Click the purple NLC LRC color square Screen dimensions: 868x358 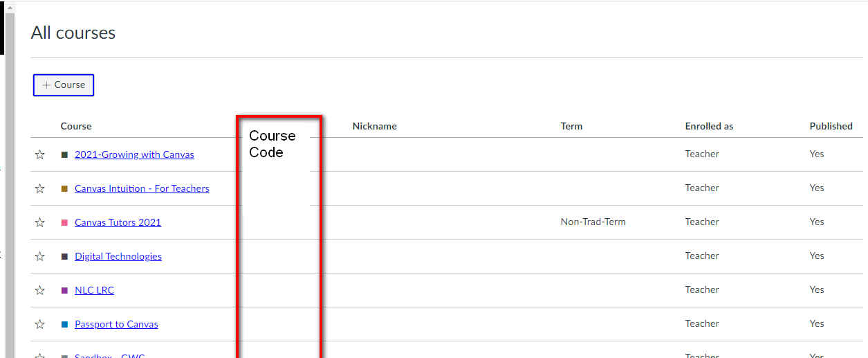click(64, 290)
